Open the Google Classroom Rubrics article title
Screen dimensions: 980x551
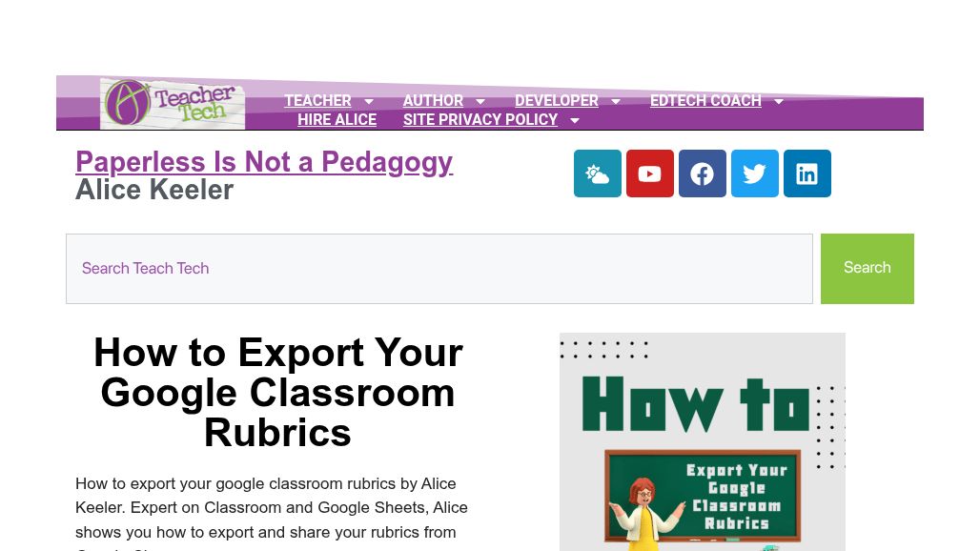277,392
